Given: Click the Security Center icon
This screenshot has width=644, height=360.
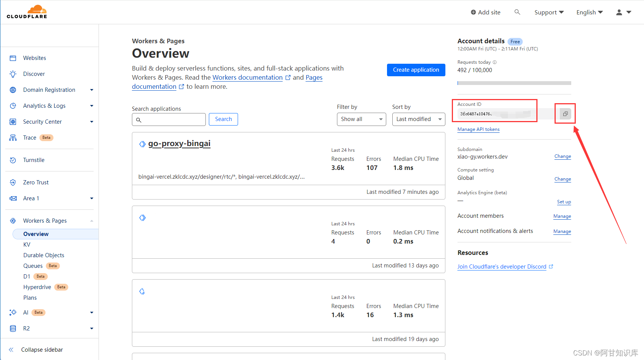Looking at the screenshot, I should pyautogui.click(x=13, y=122).
